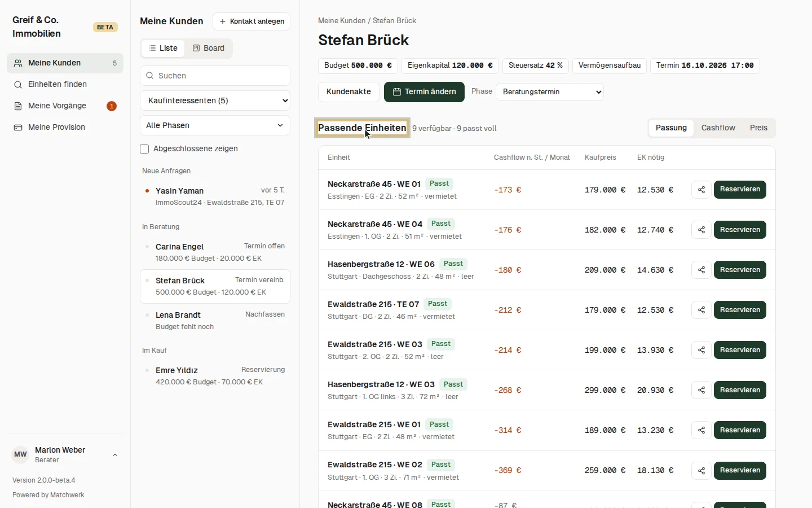The width and height of the screenshot is (812, 508).
Task: Reserve Ewaldstraße 215 WE 02
Action: (740, 470)
